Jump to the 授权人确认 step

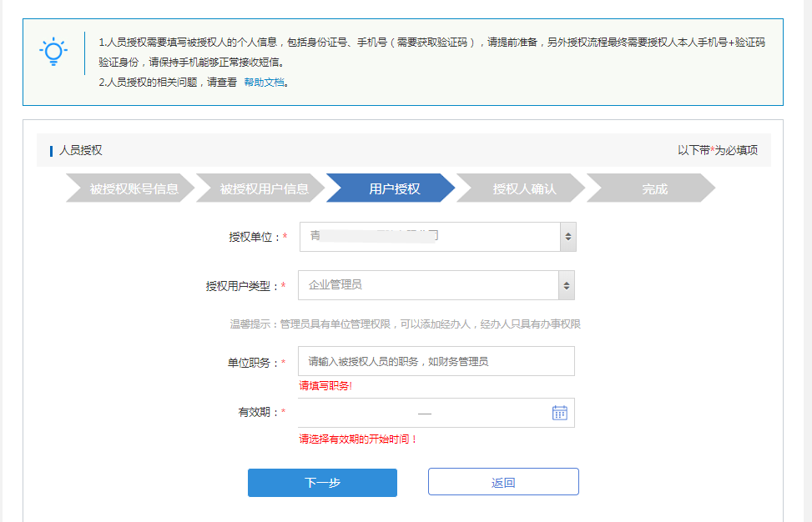point(524,188)
